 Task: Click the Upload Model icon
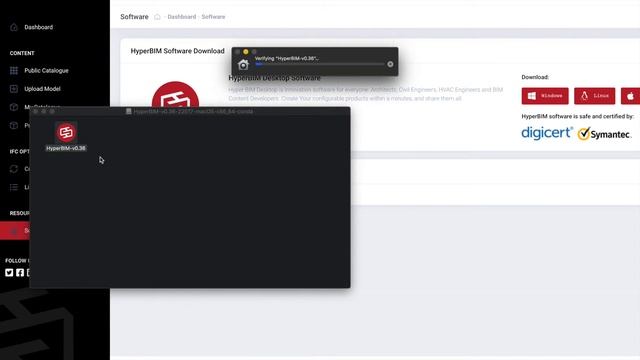click(14, 89)
